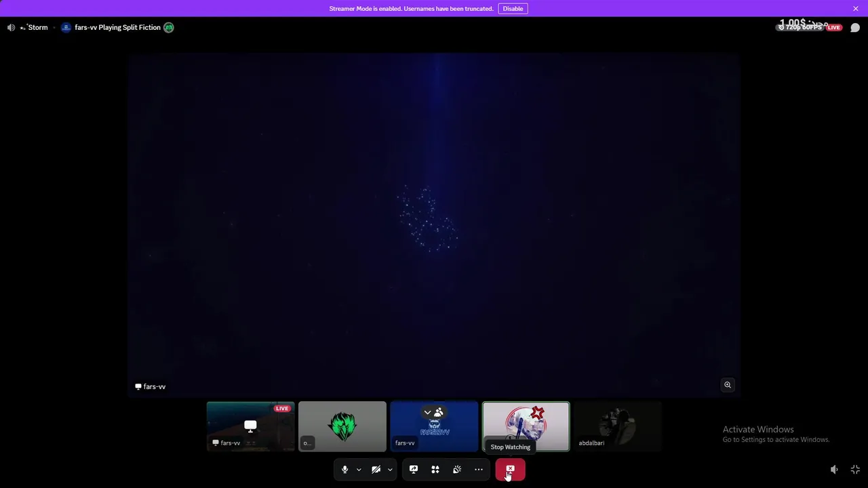This screenshot has height=488, width=868.
Task: Open more options three-dot menu
Action: click(479, 470)
